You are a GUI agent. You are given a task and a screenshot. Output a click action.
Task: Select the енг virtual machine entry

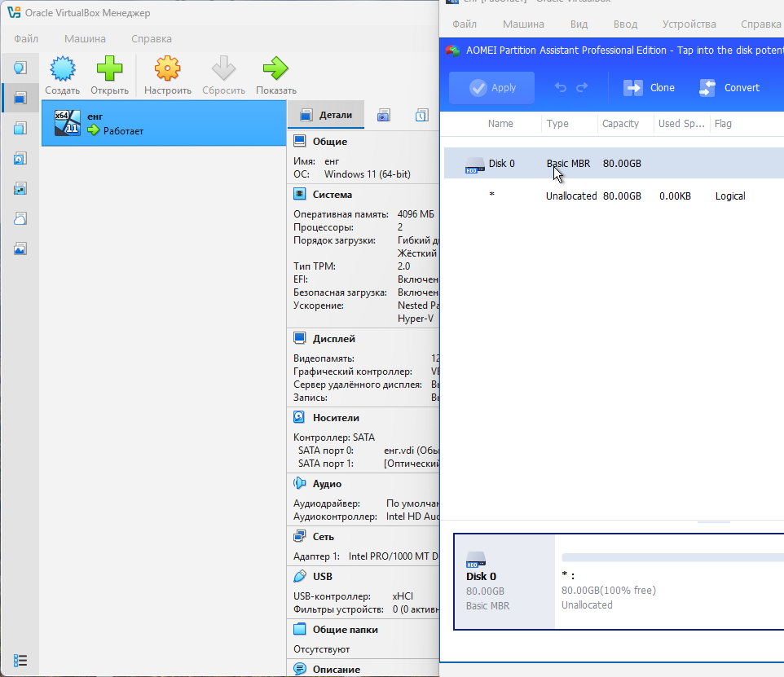[163, 123]
